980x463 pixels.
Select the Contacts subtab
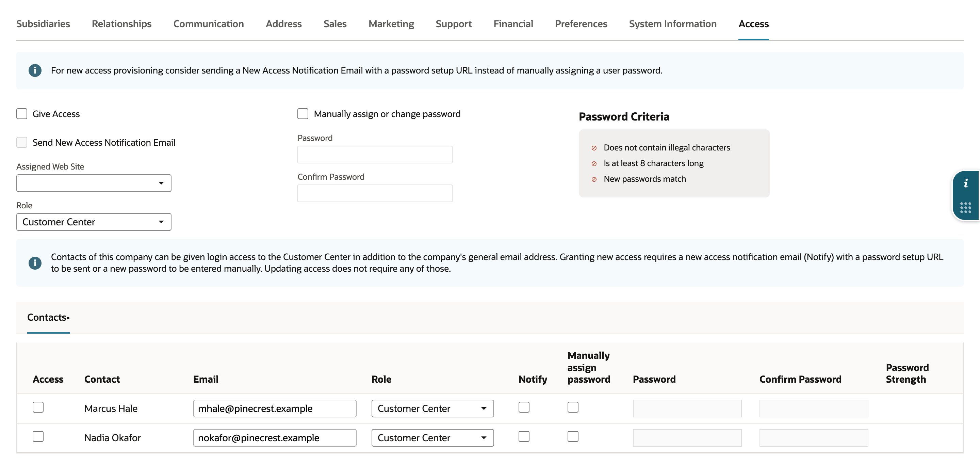48,318
